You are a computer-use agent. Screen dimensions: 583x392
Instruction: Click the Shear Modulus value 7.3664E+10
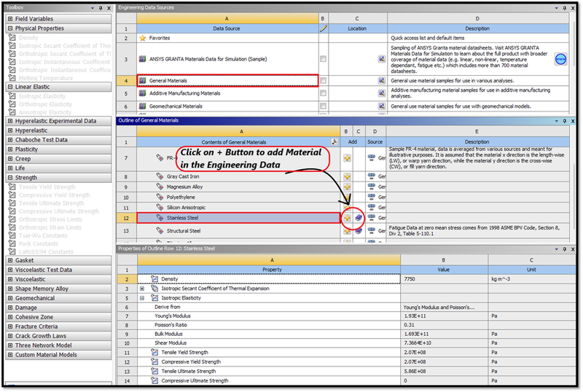point(445,343)
